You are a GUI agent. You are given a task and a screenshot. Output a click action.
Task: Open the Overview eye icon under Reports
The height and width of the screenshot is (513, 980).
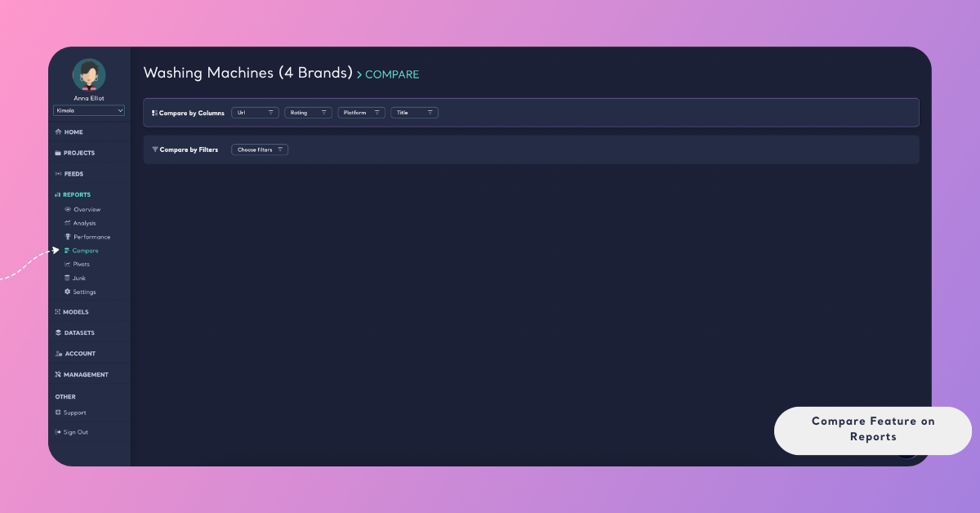coord(68,209)
